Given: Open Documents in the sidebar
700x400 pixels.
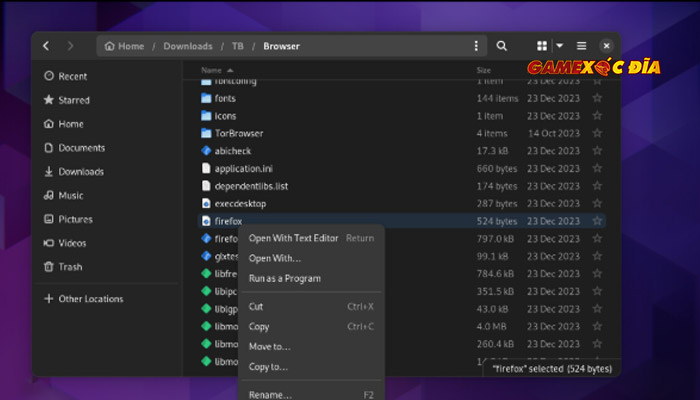Looking at the screenshot, I should (x=75, y=148).
